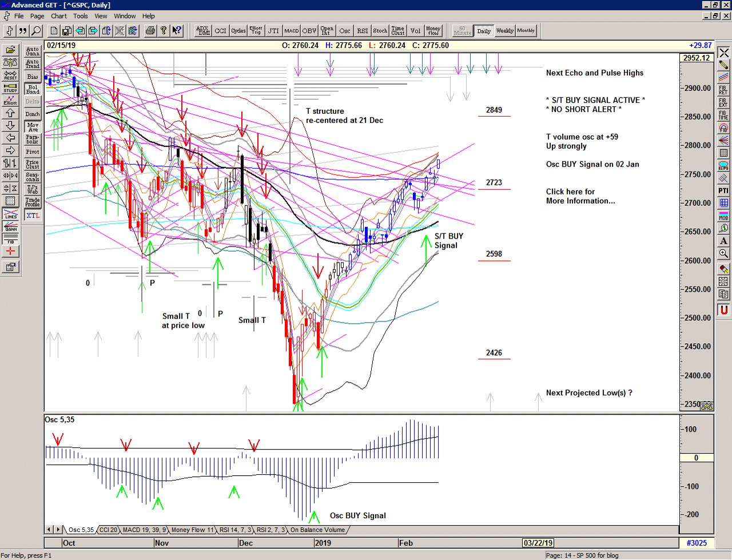Screen dimensions: 732x560
Task: Open the MOB study icon
Action: pos(722,215)
